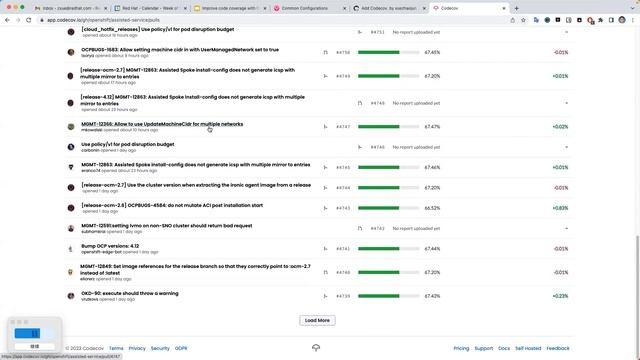Open [release-4.12] MGMT-12863 Assisted Spoke pull
Screen dimensions: 640x360
click(x=192, y=100)
